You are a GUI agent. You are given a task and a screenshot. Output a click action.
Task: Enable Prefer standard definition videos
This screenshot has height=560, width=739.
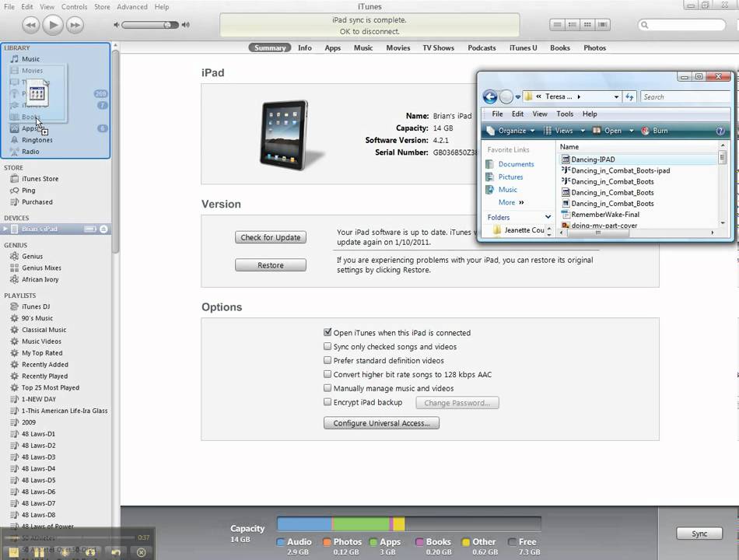point(327,360)
